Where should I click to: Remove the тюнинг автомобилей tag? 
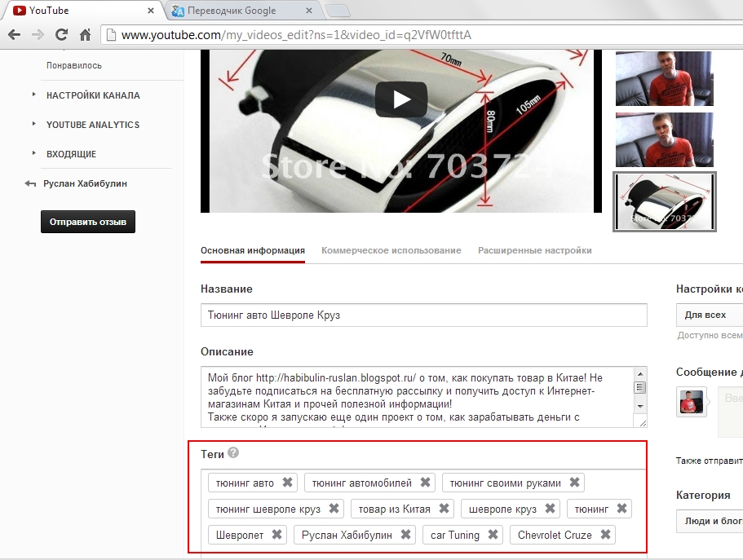click(x=425, y=483)
